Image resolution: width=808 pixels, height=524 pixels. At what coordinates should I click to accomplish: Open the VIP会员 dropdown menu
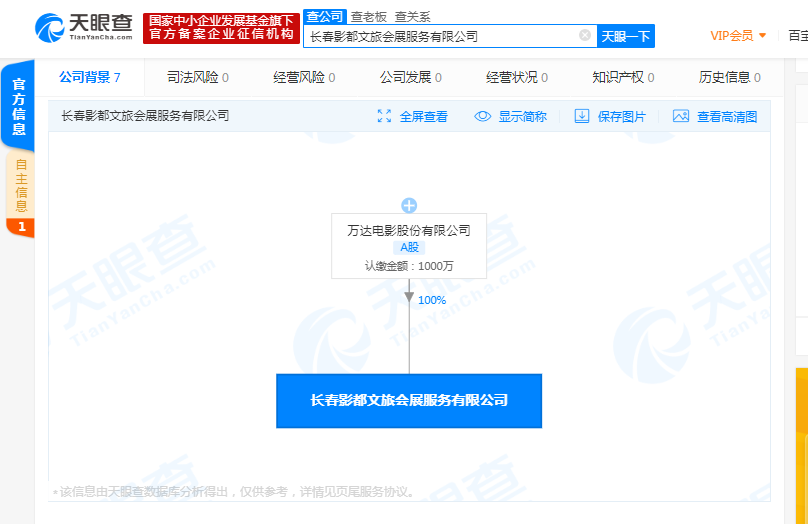point(738,36)
